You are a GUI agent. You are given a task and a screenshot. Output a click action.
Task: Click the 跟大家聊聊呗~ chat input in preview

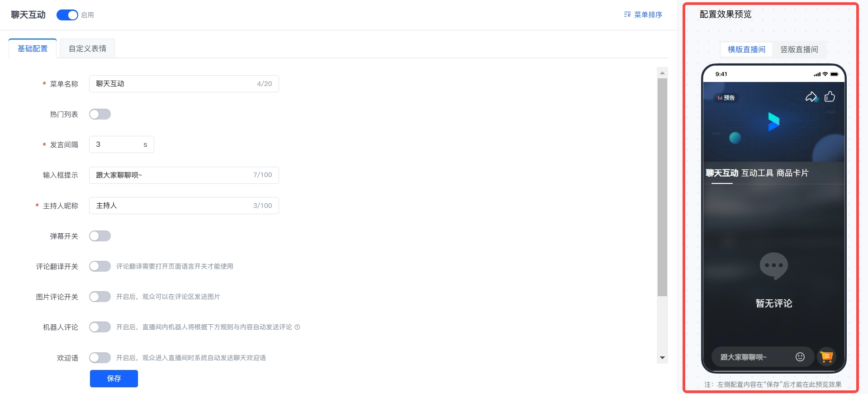(x=763, y=357)
